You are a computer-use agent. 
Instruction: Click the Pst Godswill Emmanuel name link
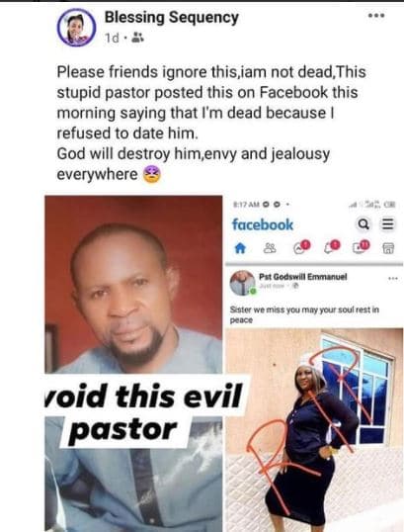(x=303, y=277)
